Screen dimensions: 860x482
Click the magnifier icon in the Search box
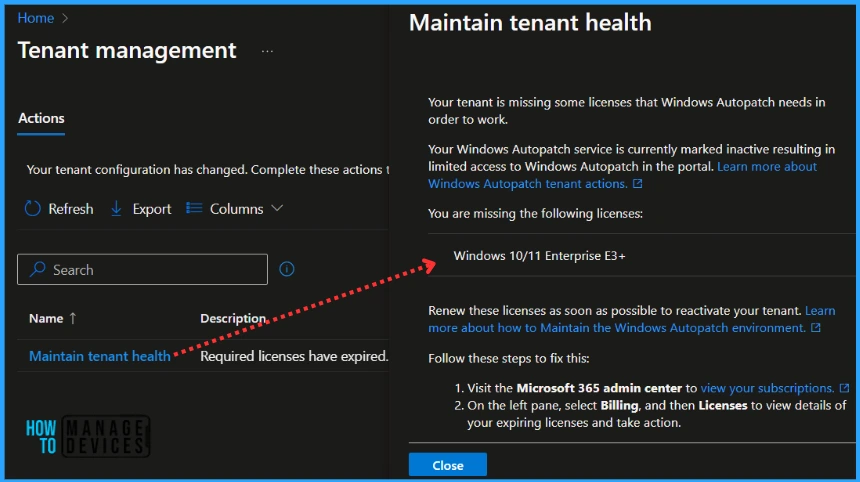click(x=37, y=269)
